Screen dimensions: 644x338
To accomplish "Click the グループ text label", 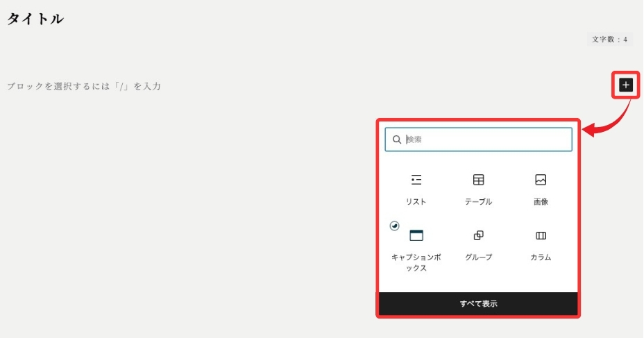I will pyautogui.click(x=478, y=257).
